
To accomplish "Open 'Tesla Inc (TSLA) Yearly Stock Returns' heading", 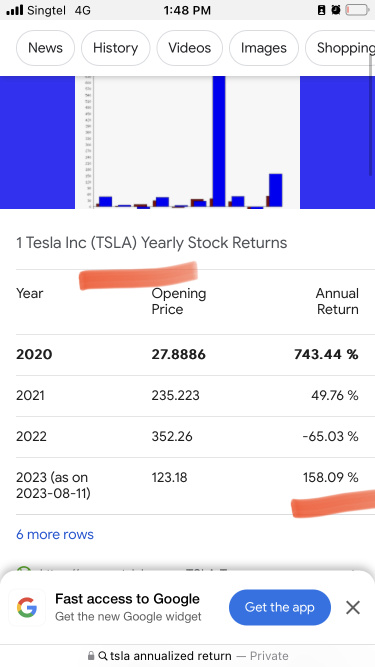I will point(151,243).
